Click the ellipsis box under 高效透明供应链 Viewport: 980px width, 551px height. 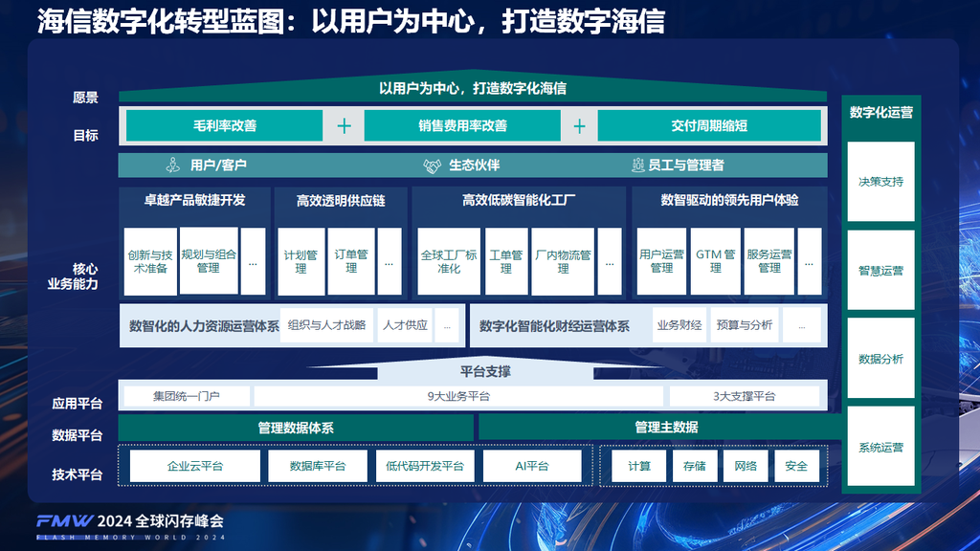tap(390, 261)
